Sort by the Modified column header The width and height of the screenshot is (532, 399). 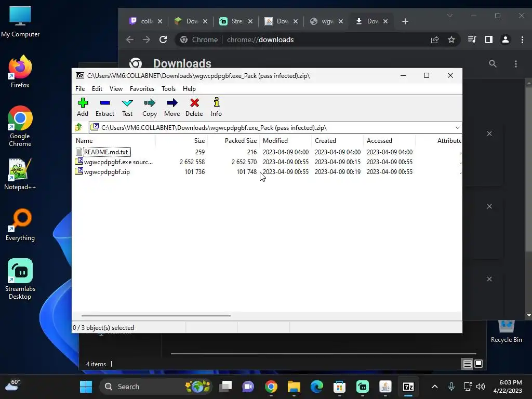[286, 140]
